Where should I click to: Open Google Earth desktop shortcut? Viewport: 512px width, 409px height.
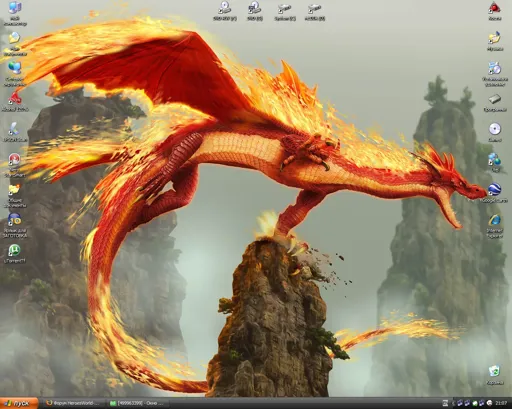[x=495, y=193]
